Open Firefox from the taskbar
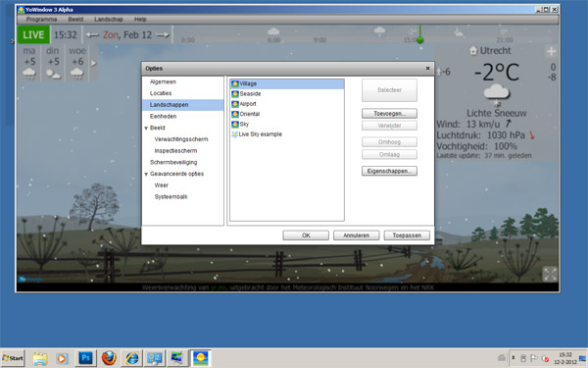This screenshot has height=368, width=588. [x=109, y=358]
